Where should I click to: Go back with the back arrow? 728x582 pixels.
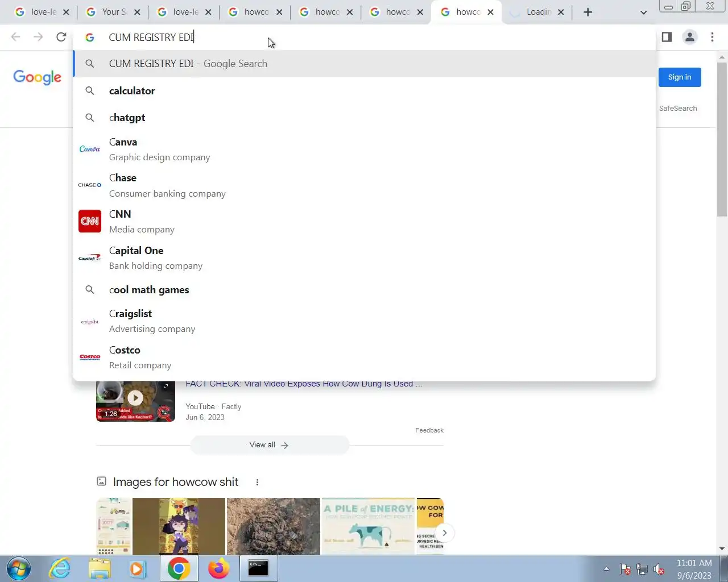(x=16, y=37)
